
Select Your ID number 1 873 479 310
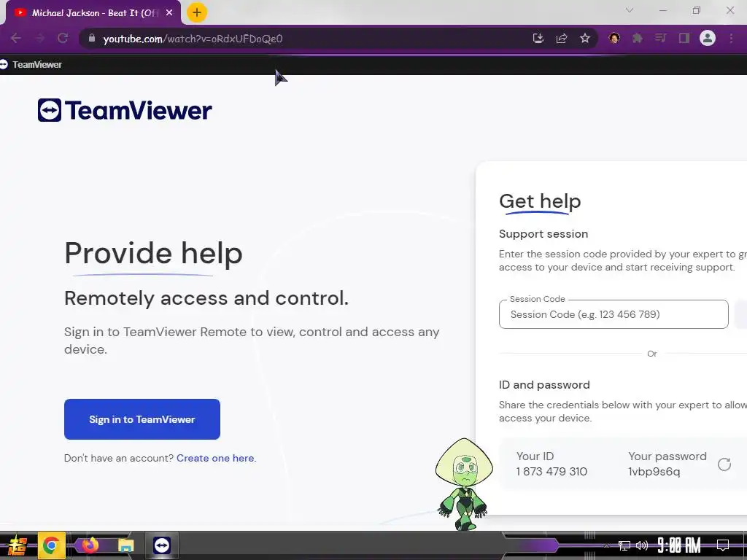click(551, 472)
